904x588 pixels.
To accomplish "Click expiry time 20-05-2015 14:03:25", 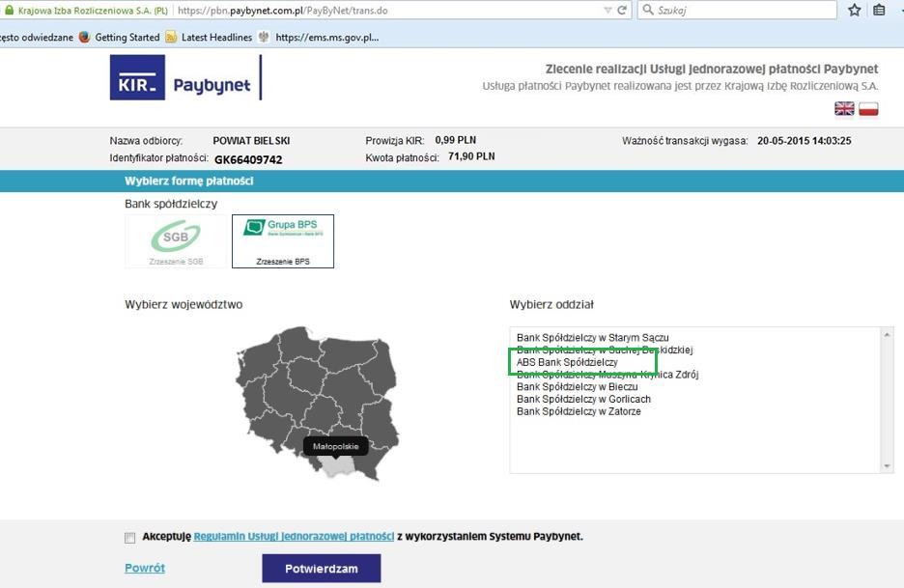I will click(x=805, y=141).
